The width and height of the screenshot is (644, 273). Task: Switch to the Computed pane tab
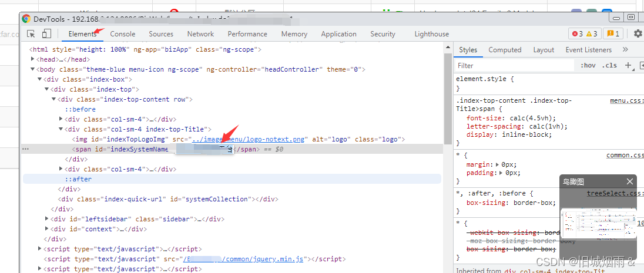point(505,50)
